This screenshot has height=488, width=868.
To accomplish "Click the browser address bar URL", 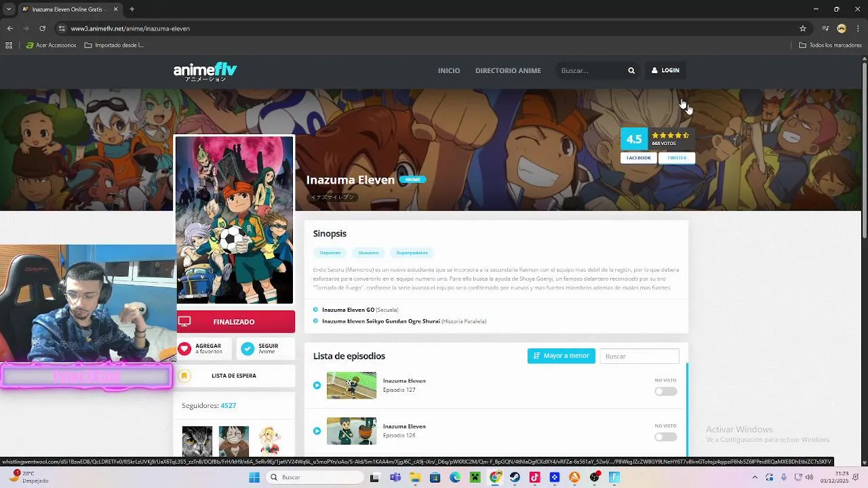I will tap(130, 28).
